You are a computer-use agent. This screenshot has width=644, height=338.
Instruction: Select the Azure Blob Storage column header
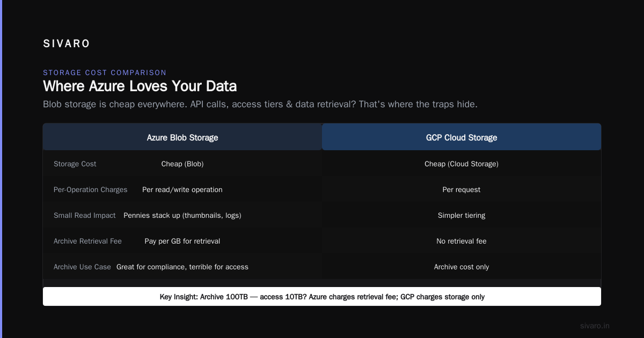click(x=182, y=137)
